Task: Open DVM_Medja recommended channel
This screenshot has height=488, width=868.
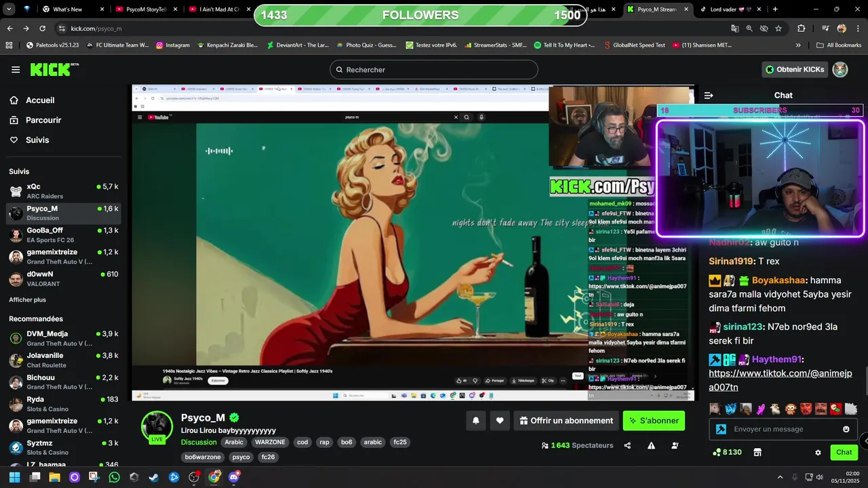Action: pyautogui.click(x=64, y=338)
